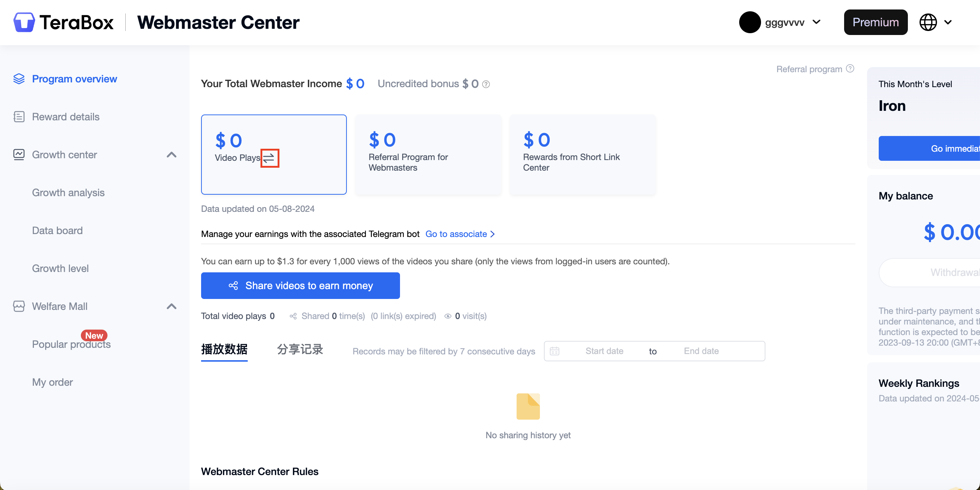The image size is (980, 490).
Task: Click the Start date input field
Action: [x=604, y=351]
